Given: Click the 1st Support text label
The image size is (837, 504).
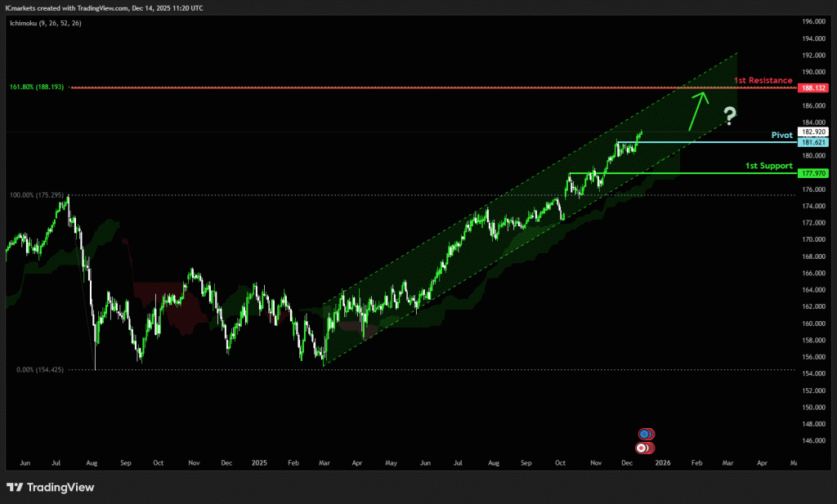Looking at the screenshot, I should (768, 166).
